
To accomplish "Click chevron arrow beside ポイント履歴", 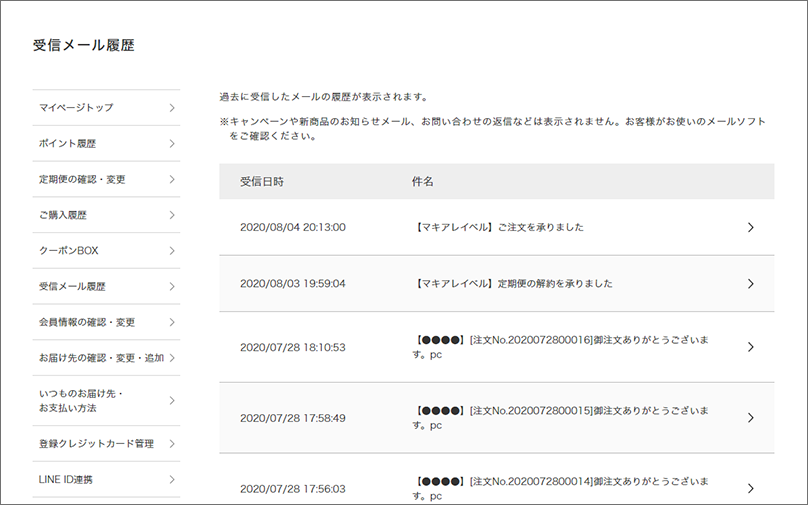I will pyautogui.click(x=172, y=144).
